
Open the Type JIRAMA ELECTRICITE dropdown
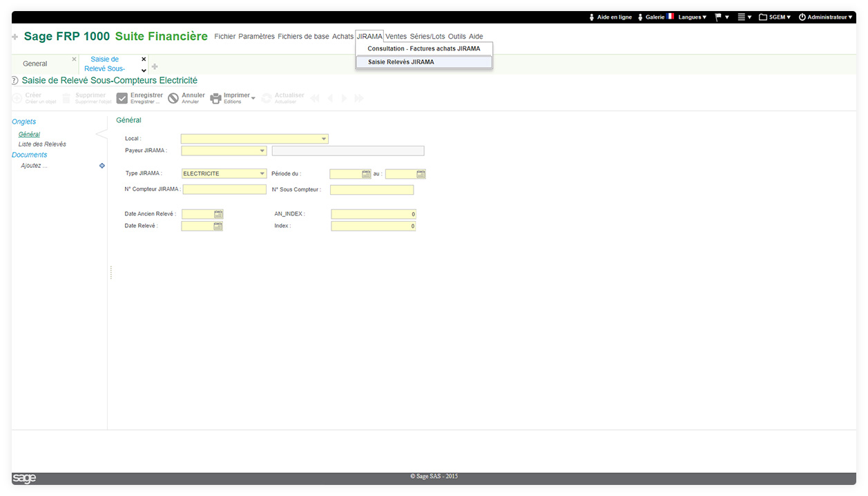click(262, 174)
